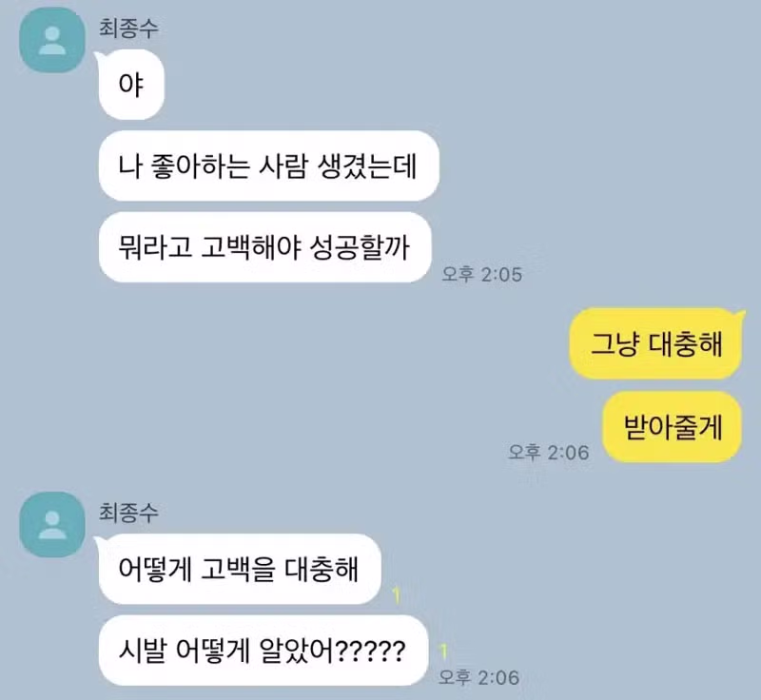
Task: Click the unread count 1 beside 어떻게 고백을 대충해
Action: (x=397, y=595)
